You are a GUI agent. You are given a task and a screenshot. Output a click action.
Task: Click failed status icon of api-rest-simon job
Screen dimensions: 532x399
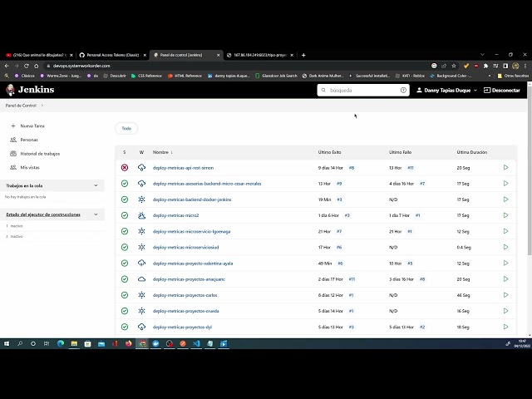(125, 168)
